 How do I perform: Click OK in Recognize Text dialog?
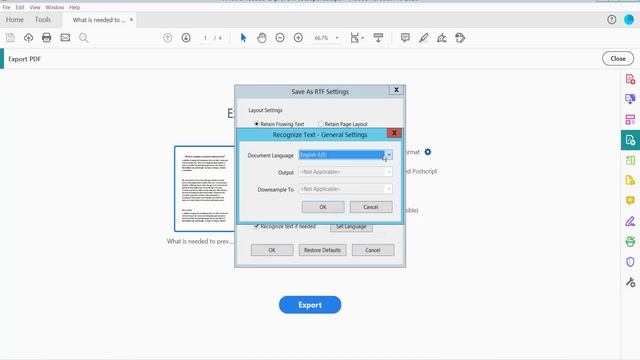tap(323, 207)
